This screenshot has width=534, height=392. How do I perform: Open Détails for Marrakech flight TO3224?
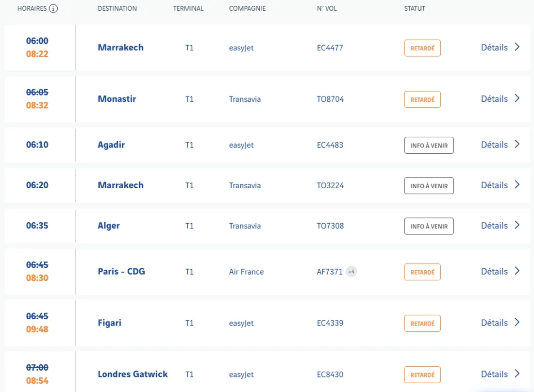(494, 185)
